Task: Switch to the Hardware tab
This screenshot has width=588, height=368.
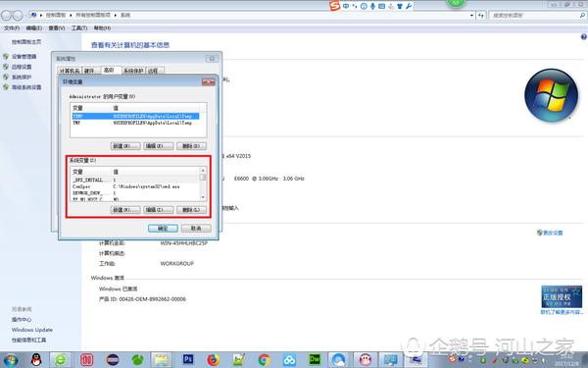Action: [91, 71]
